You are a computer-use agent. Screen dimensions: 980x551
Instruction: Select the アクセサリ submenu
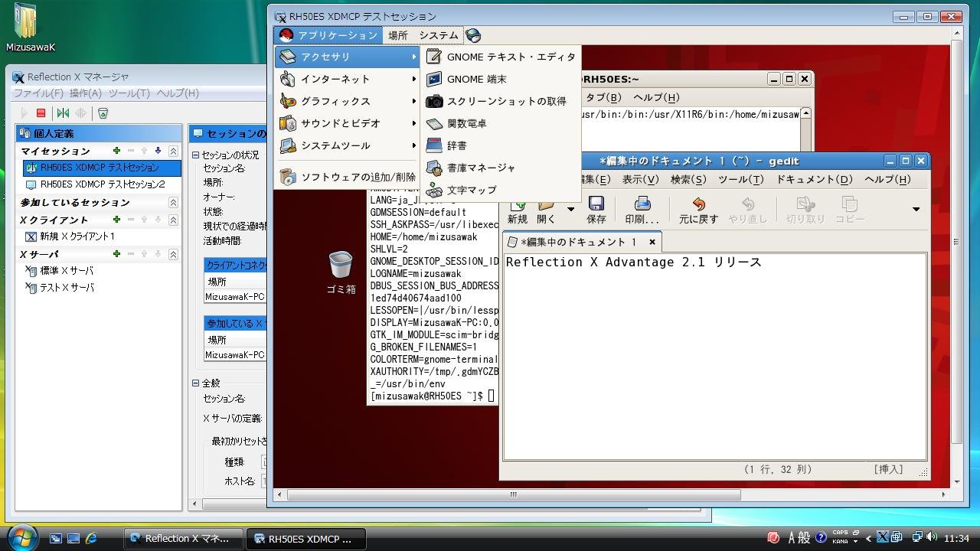[348, 57]
